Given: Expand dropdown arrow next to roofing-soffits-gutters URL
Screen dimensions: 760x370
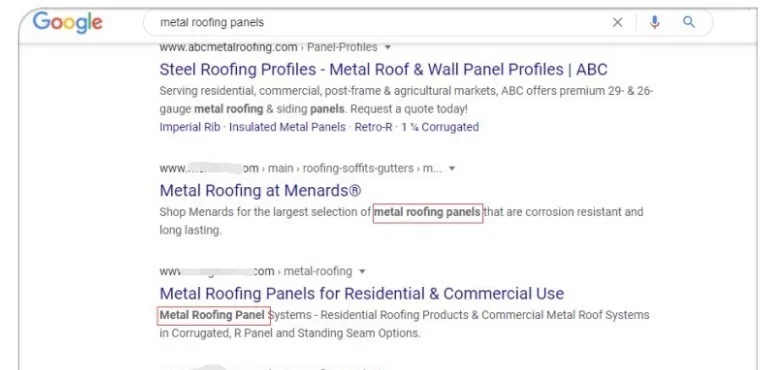Looking at the screenshot, I should tap(452, 169).
